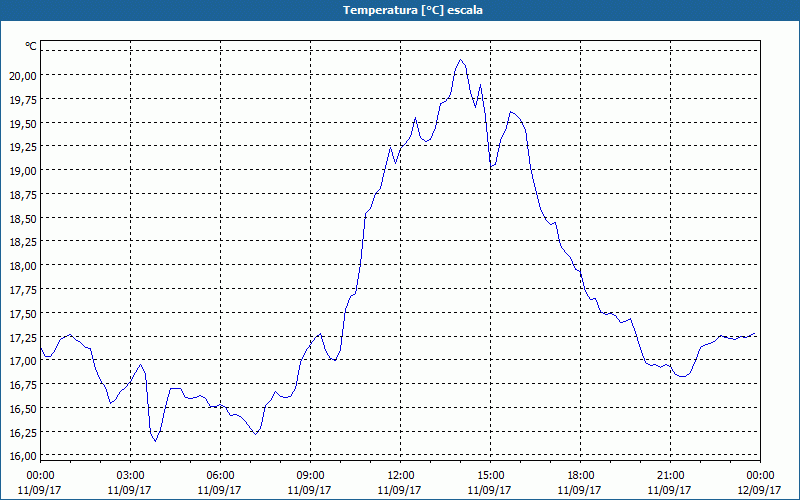Click the temperature curve peak near 14:00
The width and height of the screenshot is (800, 500).
click(x=460, y=60)
